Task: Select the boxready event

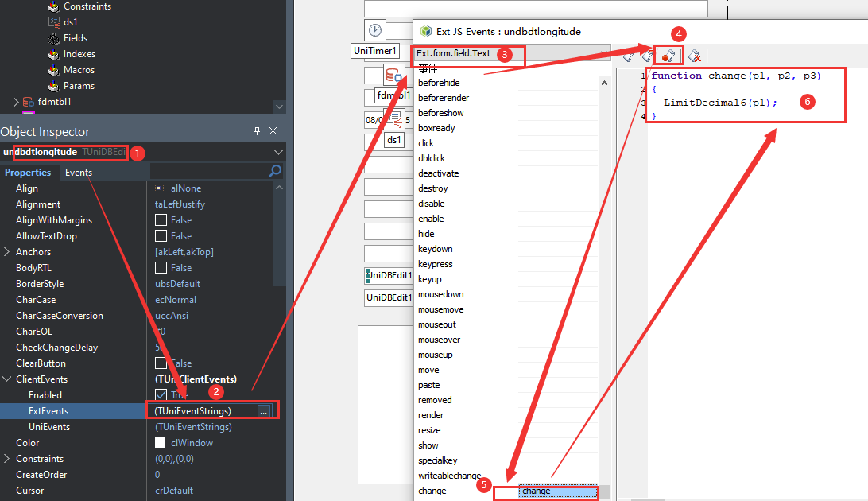Action: pyautogui.click(x=436, y=129)
